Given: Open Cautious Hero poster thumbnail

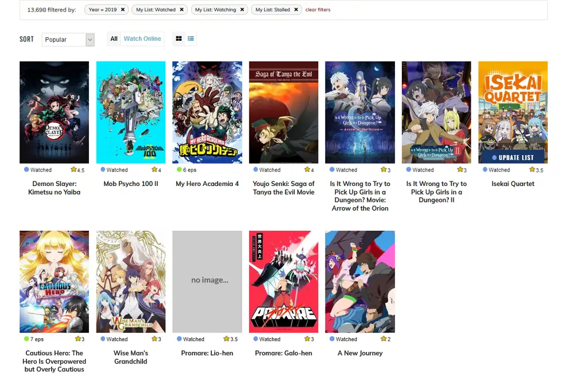Looking at the screenshot, I should click(55, 282).
